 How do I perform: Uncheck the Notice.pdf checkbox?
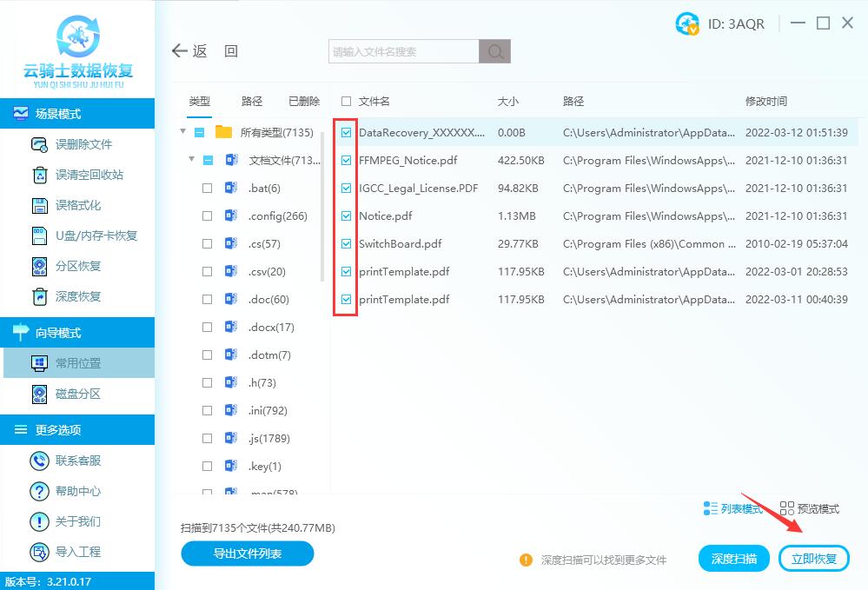(x=346, y=215)
